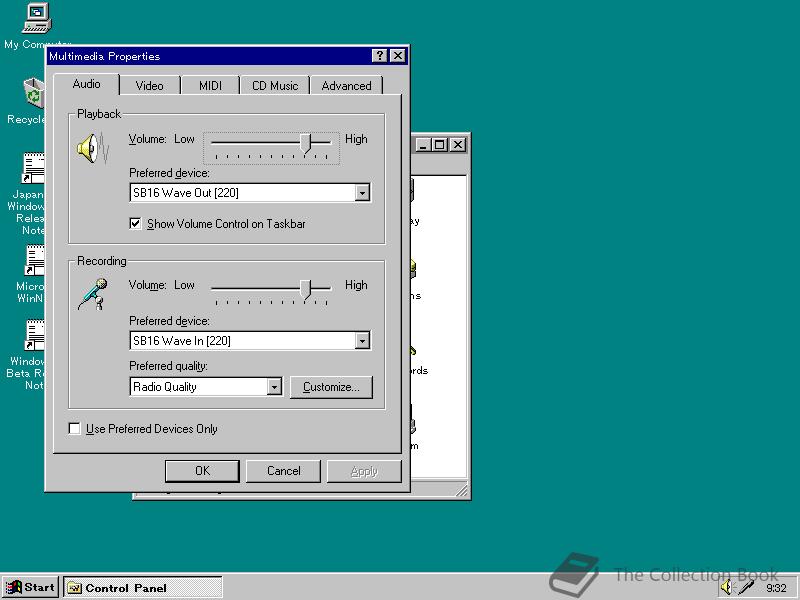Switch to the Audio tab
This screenshot has width=800, height=600.
(x=86, y=84)
